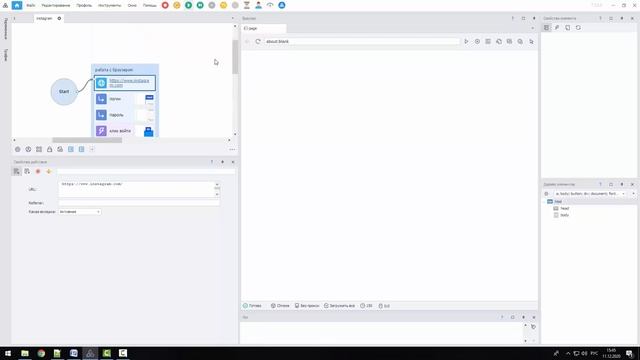Viewport: 640px width, 360px height.
Task: Click Отмена in browser status bar
Action: tap(280, 306)
